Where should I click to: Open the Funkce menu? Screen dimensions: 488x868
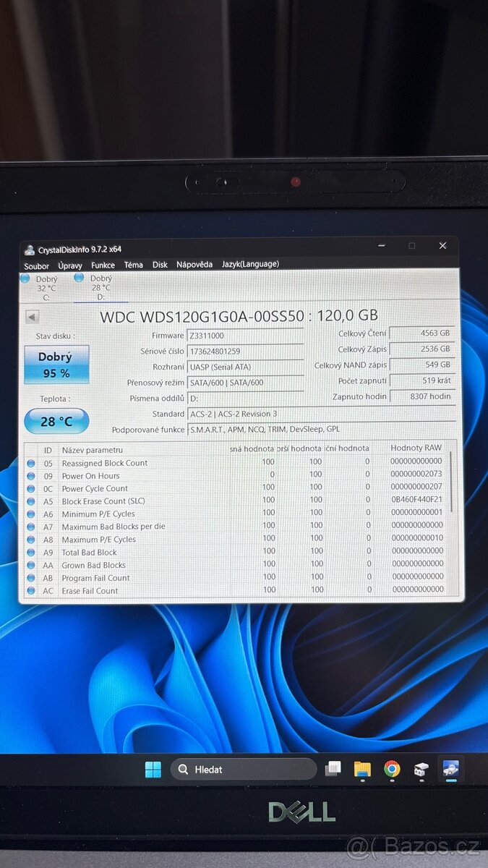click(x=103, y=265)
